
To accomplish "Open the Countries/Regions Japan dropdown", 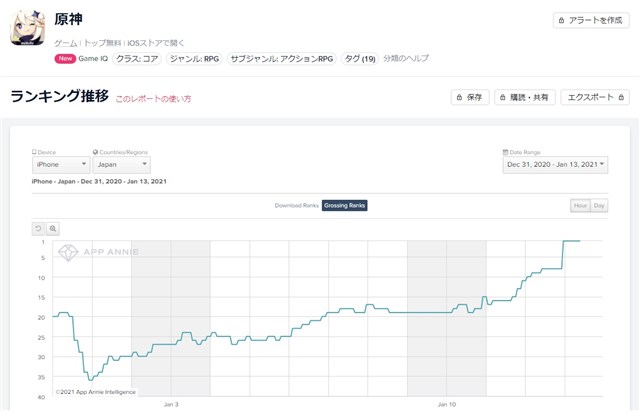I will pos(122,164).
